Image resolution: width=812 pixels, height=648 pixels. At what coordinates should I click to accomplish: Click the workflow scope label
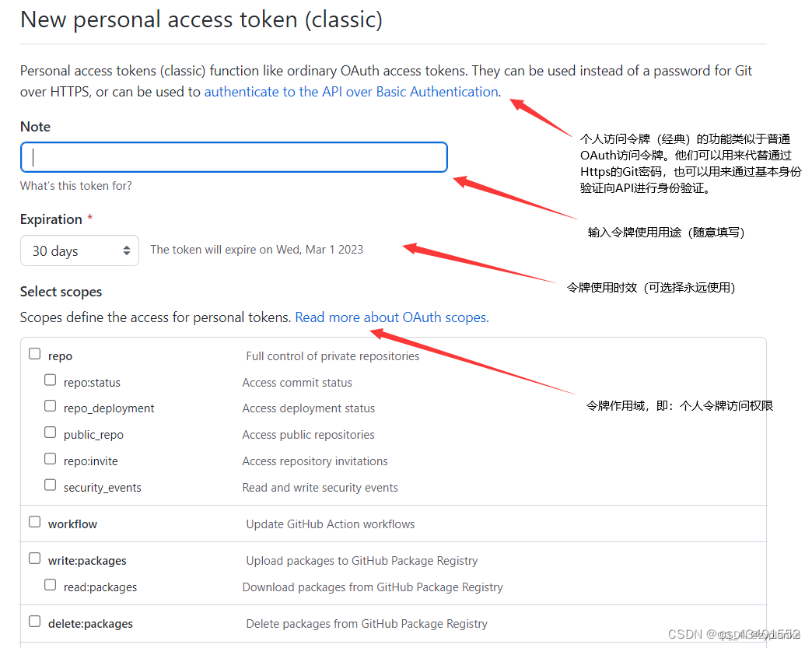pos(72,524)
